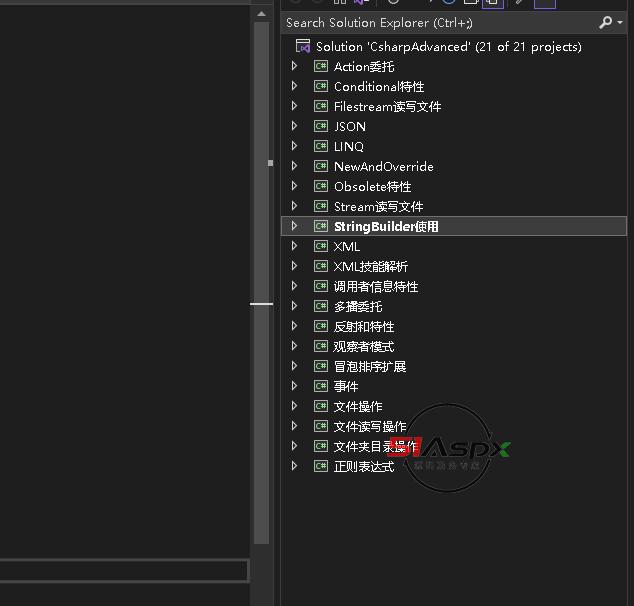Select the 'JSON' project name

[x=350, y=127]
